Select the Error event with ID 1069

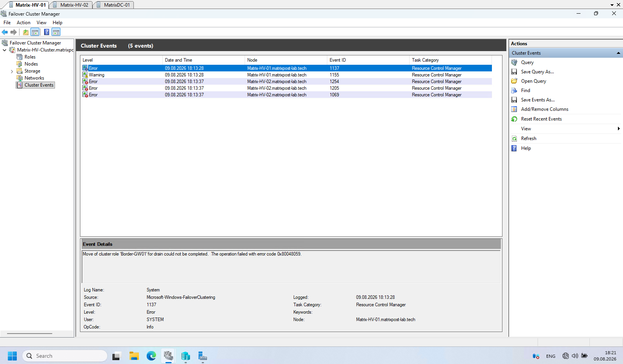click(x=286, y=95)
